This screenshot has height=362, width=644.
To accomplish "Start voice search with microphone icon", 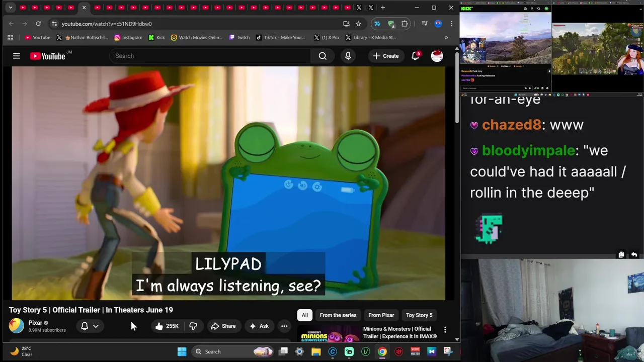I will tap(348, 56).
